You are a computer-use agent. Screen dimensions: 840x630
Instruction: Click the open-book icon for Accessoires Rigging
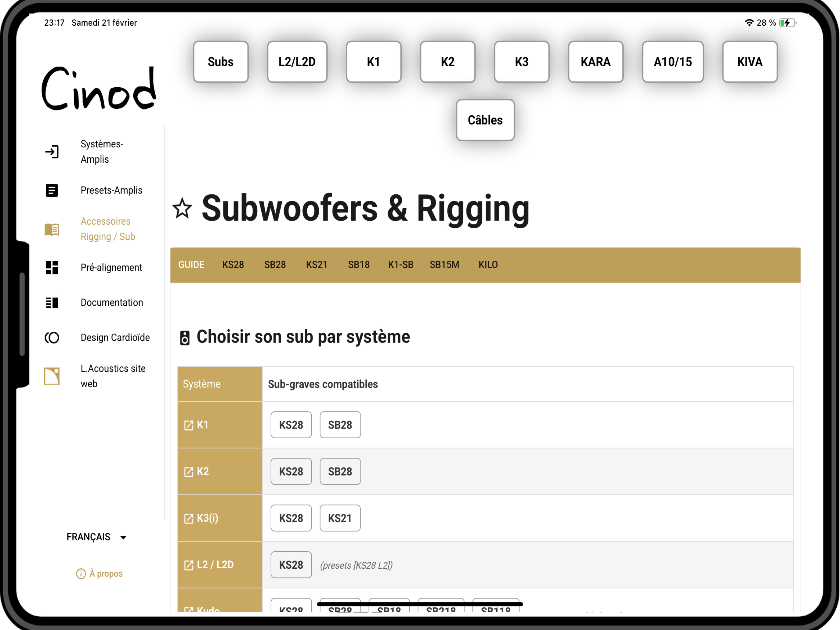[x=52, y=229]
